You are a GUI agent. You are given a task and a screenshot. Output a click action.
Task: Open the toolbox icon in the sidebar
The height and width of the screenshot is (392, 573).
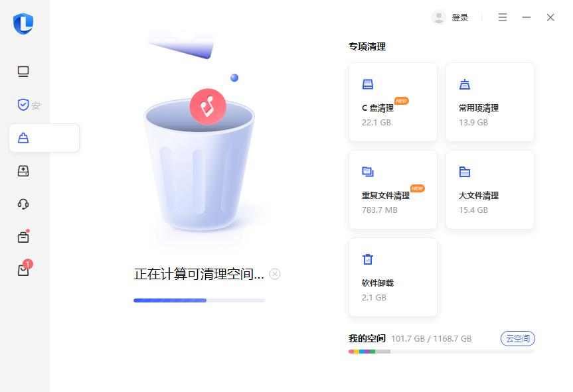[23, 171]
